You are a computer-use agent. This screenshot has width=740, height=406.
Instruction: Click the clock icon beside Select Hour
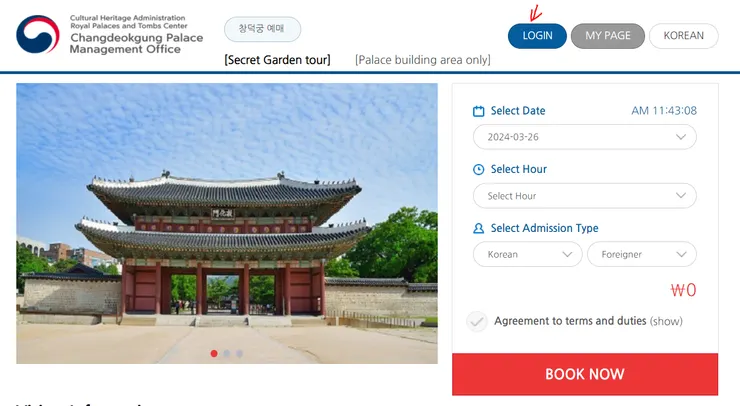pos(478,169)
